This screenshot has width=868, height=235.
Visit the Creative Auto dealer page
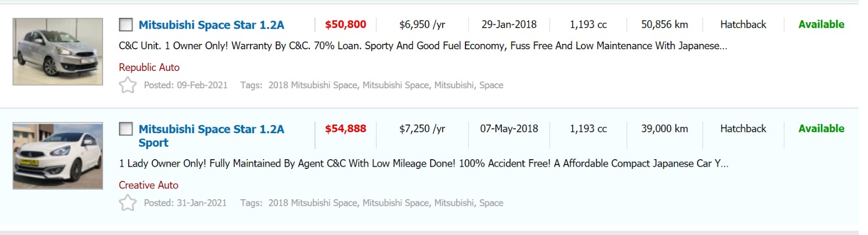pos(149,185)
